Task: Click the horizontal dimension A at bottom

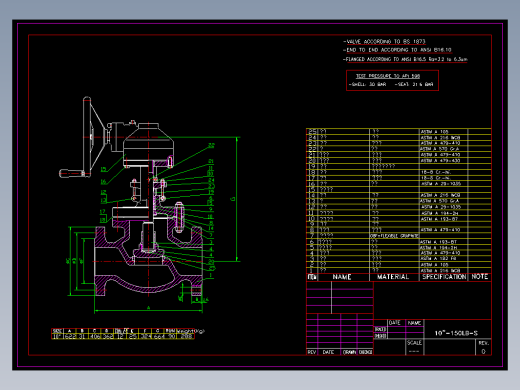Action: click(x=149, y=309)
